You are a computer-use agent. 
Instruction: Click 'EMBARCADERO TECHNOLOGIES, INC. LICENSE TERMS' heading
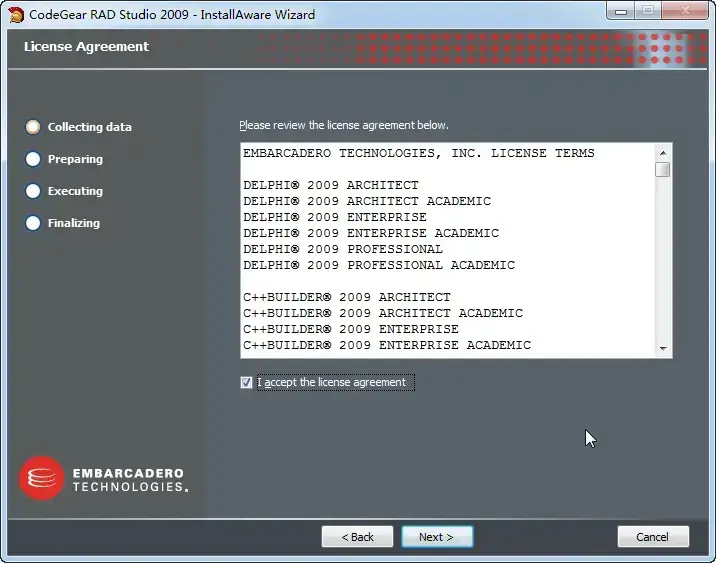pyautogui.click(x=419, y=153)
